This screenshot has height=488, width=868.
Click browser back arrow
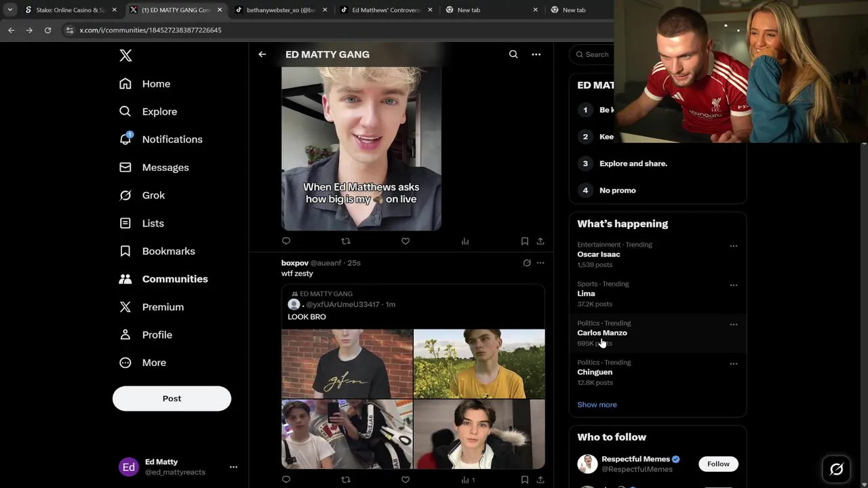click(11, 30)
